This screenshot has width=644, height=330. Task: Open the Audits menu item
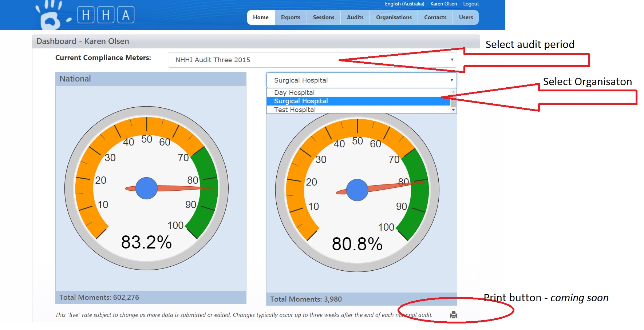355,17
